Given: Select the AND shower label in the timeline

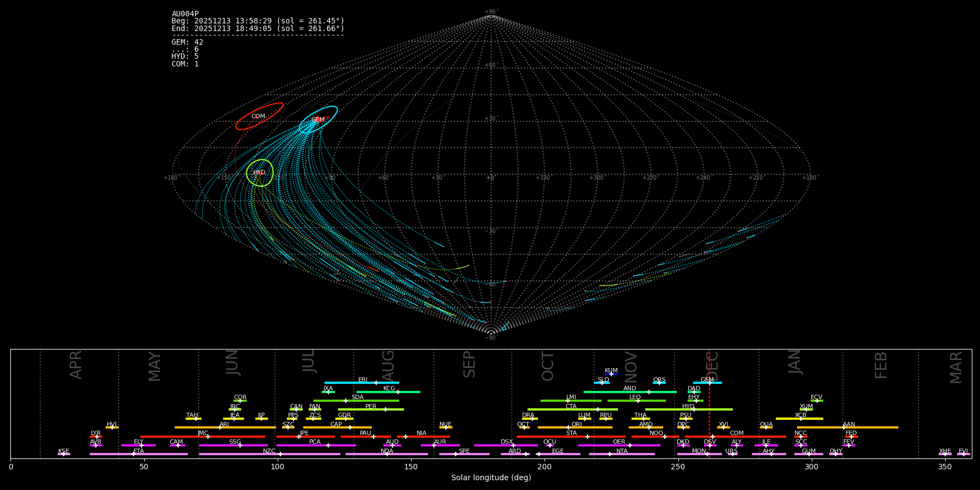Looking at the screenshot, I should point(630,389).
